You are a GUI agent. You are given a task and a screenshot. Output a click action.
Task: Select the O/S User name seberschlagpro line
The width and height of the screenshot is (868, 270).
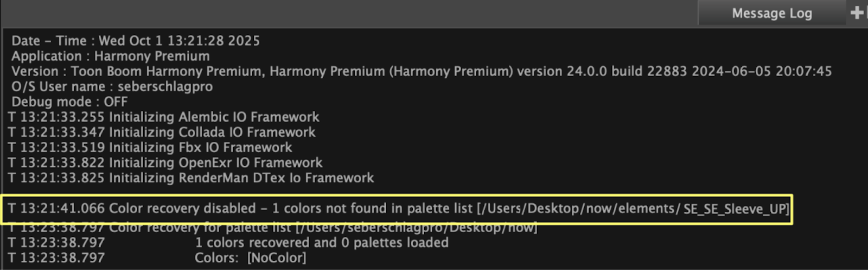coord(112,86)
